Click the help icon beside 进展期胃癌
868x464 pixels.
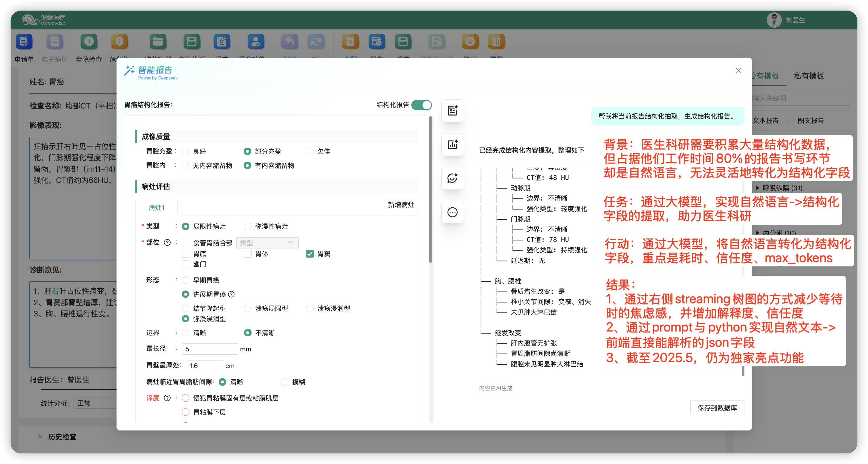click(x=231, y=294)
